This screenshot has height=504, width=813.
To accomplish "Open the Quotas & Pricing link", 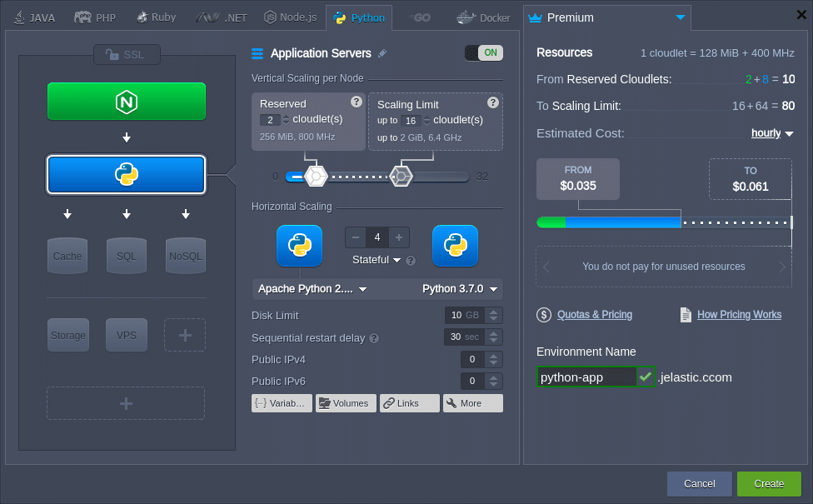I will click(x=595, y=315).
